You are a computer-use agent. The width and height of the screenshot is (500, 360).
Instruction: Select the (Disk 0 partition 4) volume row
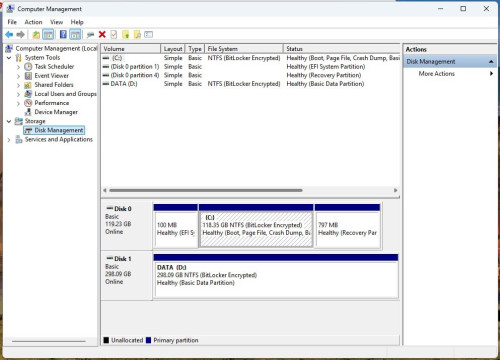click(x=251, y=75)
